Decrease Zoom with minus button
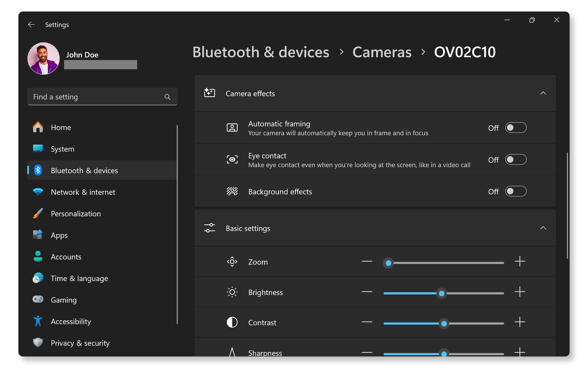The image size is (588, 368). [x=367, y=262]
